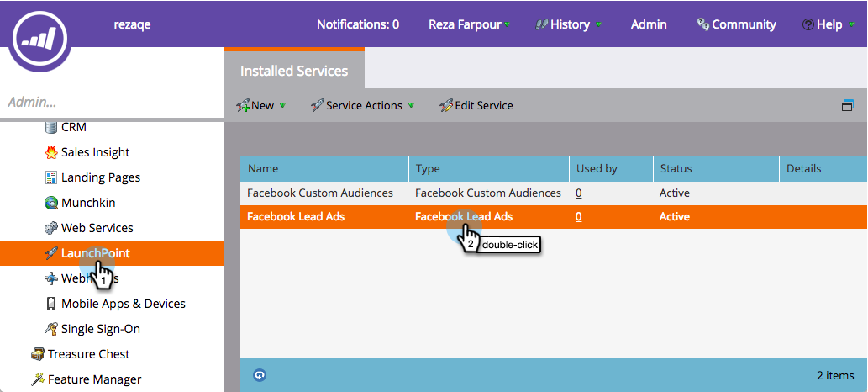Focus the Admin search field
The width and height of the screenshot is (868, 392).
(112, 102)
